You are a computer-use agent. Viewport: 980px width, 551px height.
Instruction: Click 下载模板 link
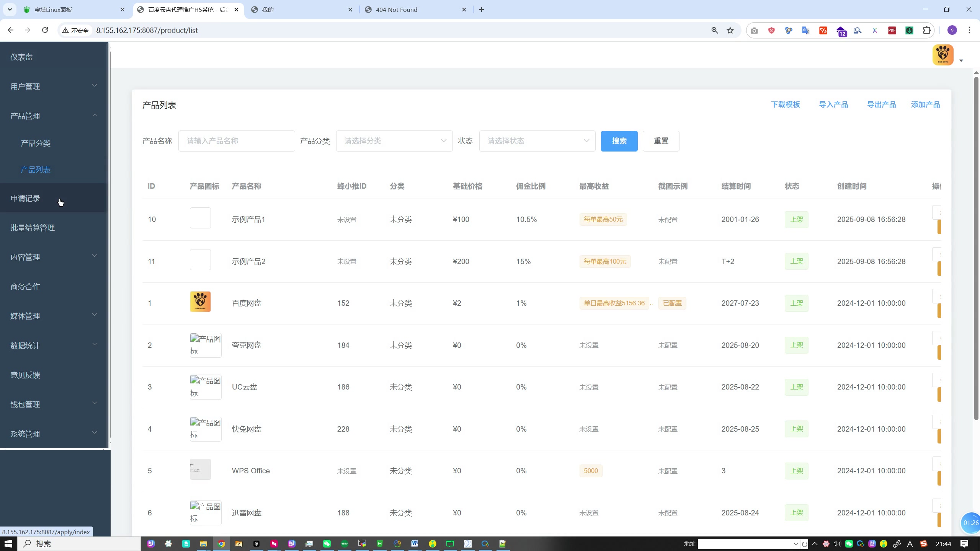785,104
